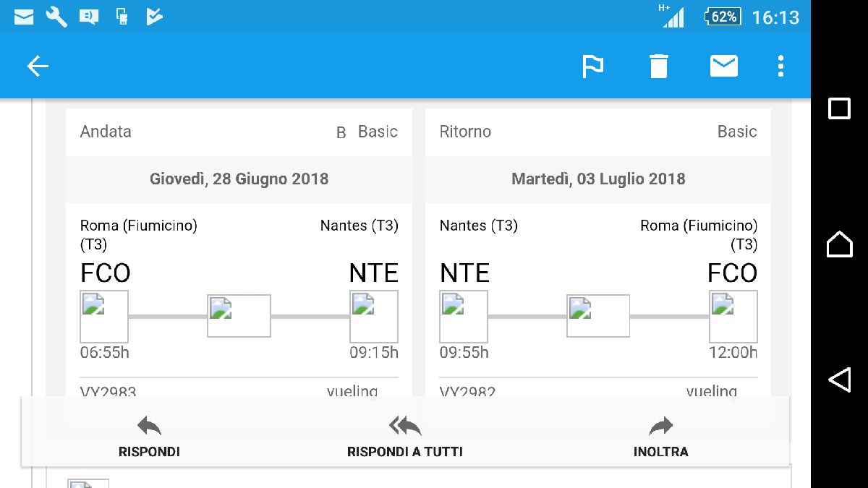The width and height of the screenshot is (868, 488).
Task: Tap the 12:00h arrival time
Action: [733, 353]
